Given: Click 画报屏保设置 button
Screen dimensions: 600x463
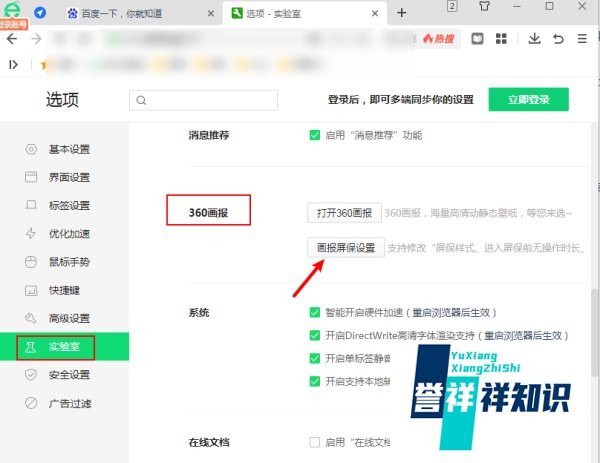Looking at the screenshot, I should pos(346,248).
